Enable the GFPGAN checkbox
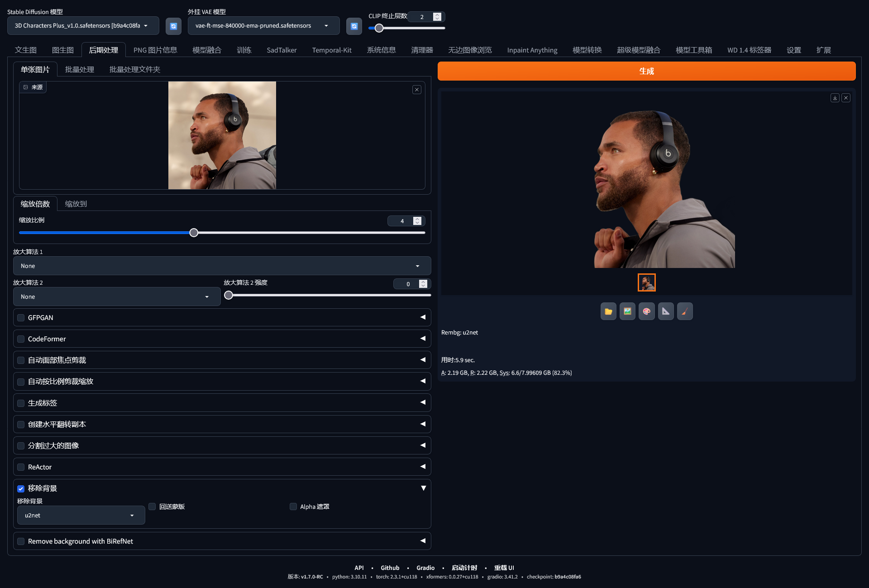This screenshot has width=869, height=588. click(x=21, y=318)
